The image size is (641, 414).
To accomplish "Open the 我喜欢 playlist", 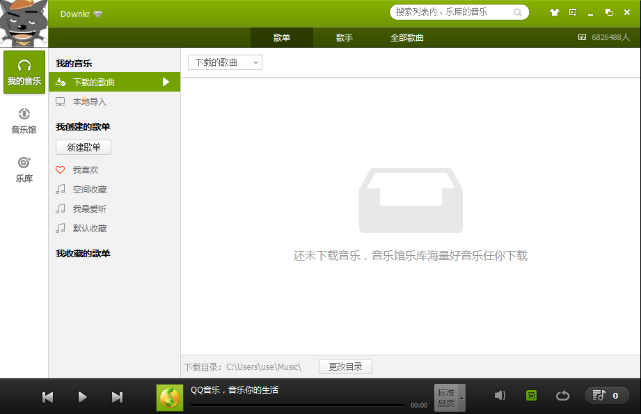I will pos(114,170).
